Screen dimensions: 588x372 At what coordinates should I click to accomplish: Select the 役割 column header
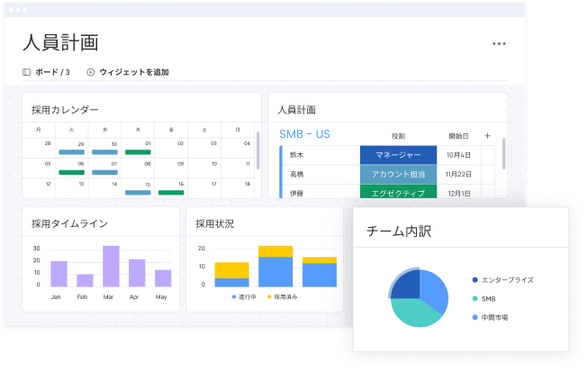[x=398, y=136]
